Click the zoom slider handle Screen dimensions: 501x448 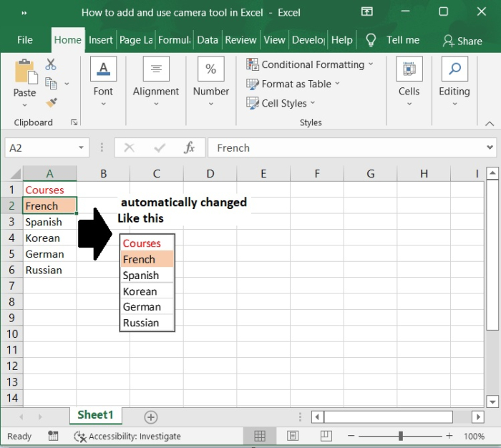tap(401, 436)
